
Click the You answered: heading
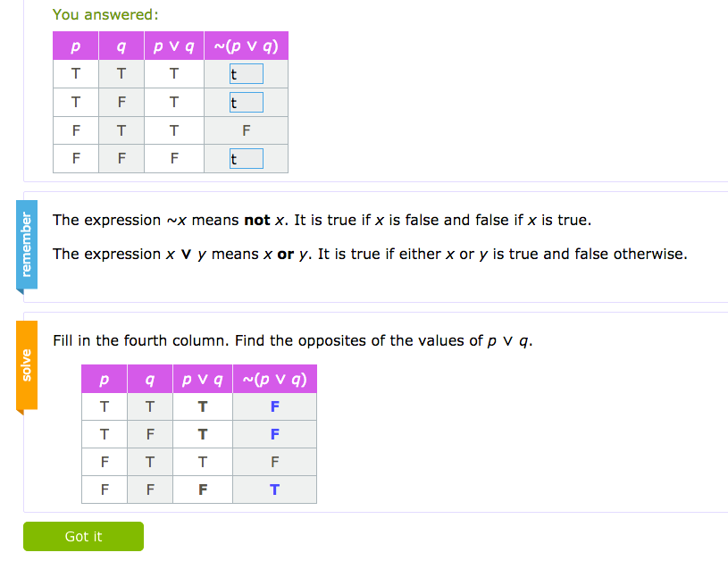[x=105, y=14]
